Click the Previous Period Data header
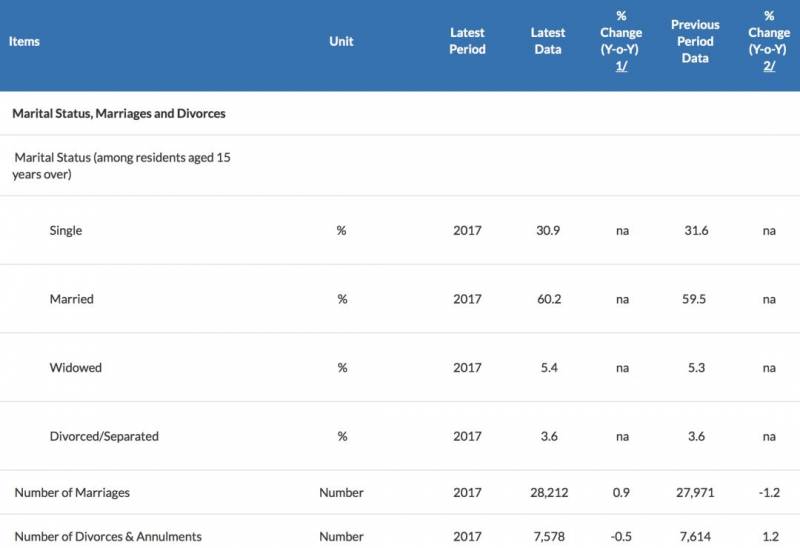The image size is (800, 548). coord(695,41)
